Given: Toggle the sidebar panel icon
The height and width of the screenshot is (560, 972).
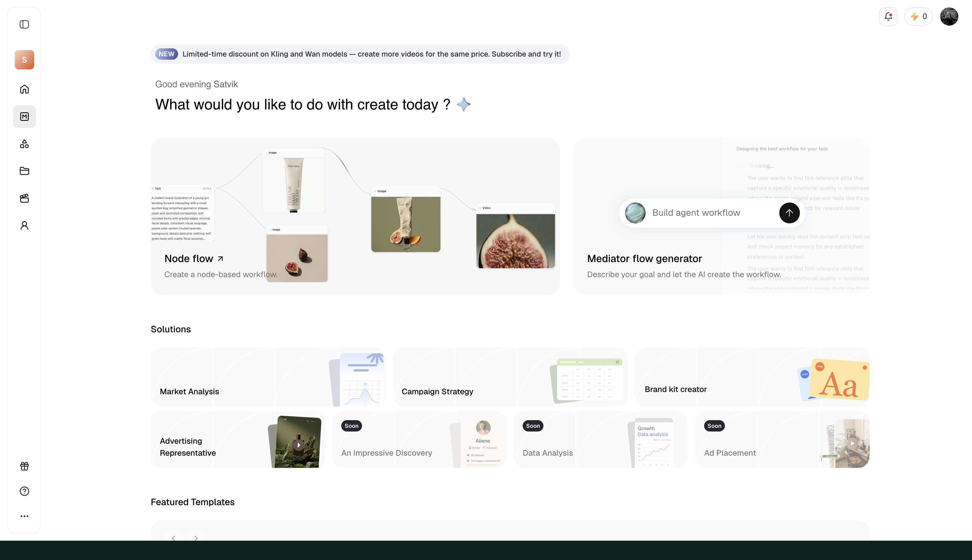Looking at the screenshot, I should pyautogui.click(x=24, y=24).
